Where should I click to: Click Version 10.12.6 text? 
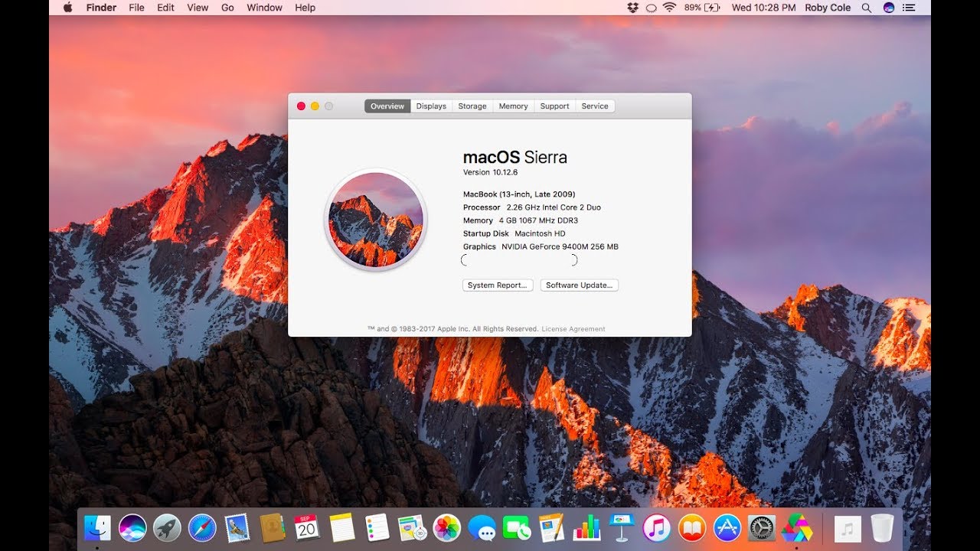(x=490, y=173)
